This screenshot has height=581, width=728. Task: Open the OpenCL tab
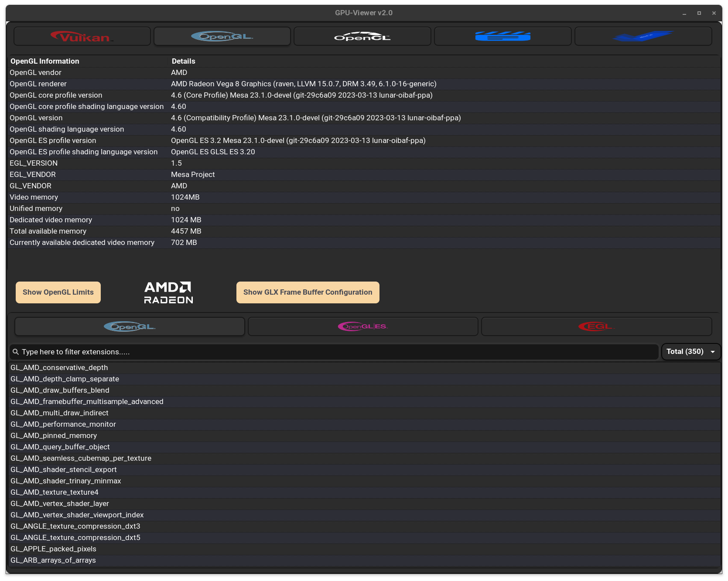(362, 37)
